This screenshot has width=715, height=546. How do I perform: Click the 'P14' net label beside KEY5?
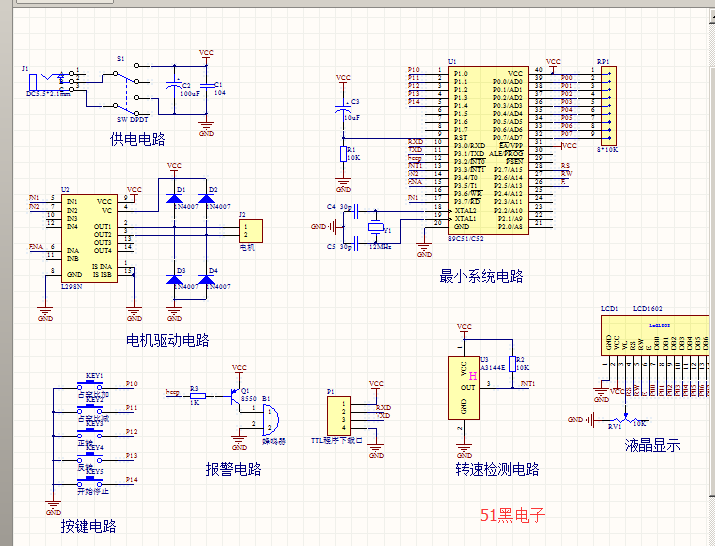(131, 479)
